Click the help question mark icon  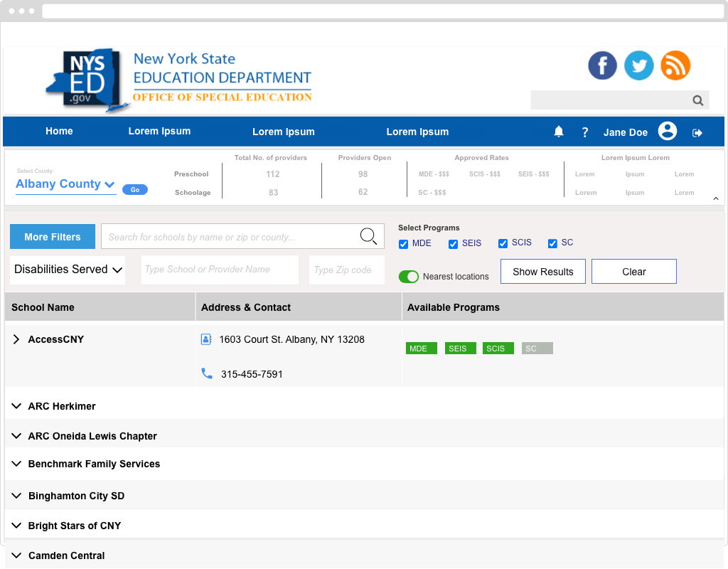(x=585, y=132)
